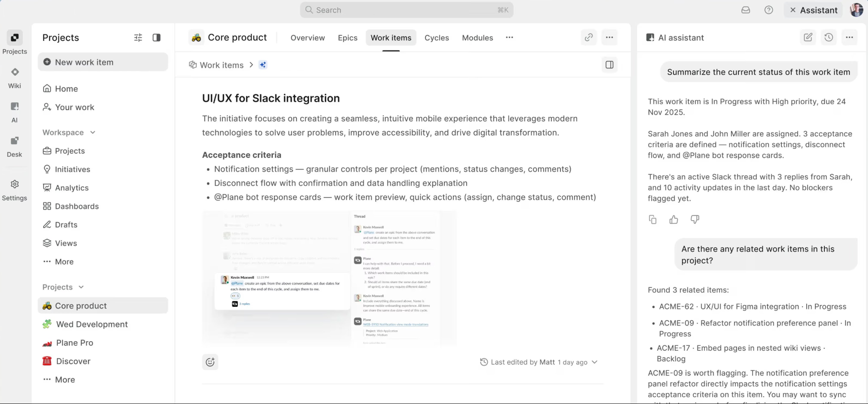Expand Last edited by Matt history
Screen dimensions: 868x404
click(538, 362)
